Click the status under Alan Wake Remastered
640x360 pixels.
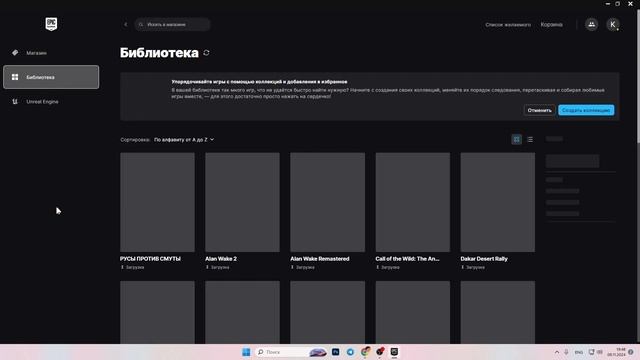pos(302,267)
